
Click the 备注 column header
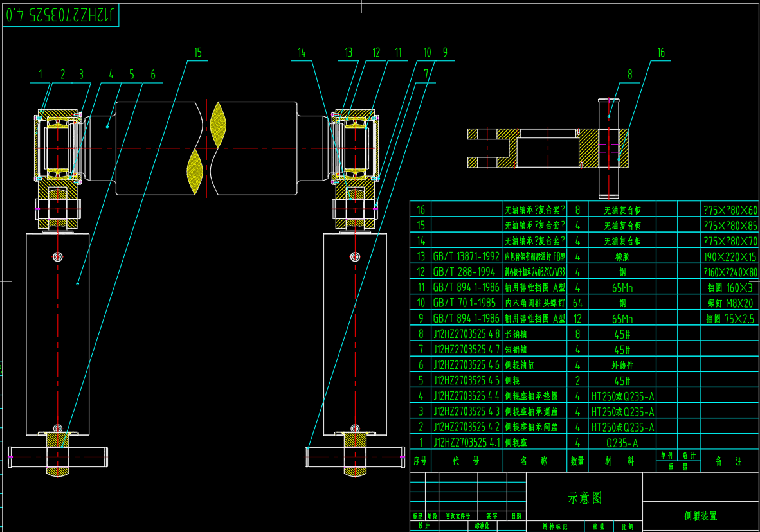730,461
